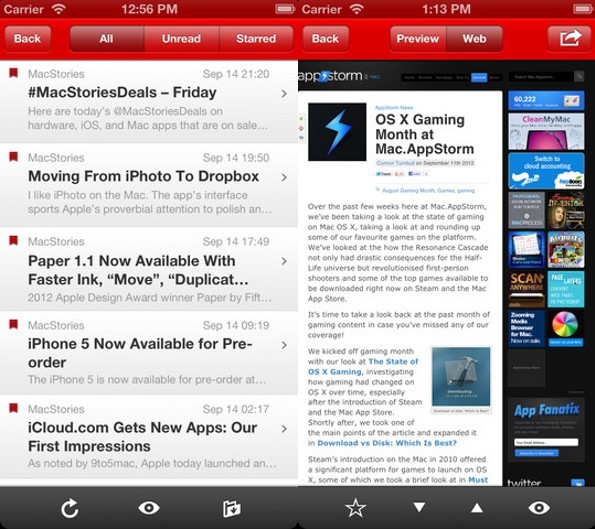Tap red bookmark of Paper 1.1 article
Image resolution: width=595 pixels, height=529 pixels.
pos(14,241)
